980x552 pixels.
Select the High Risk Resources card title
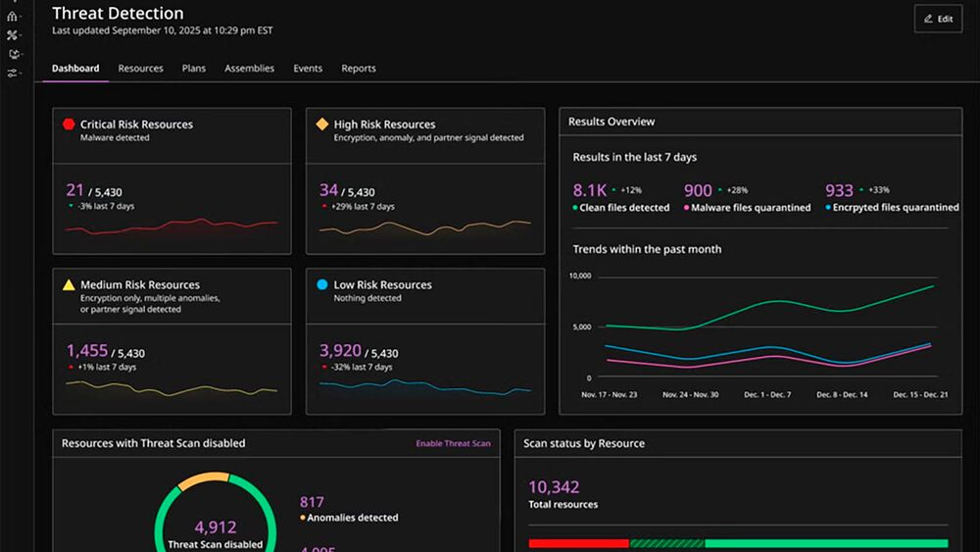[x=384, y=125]
